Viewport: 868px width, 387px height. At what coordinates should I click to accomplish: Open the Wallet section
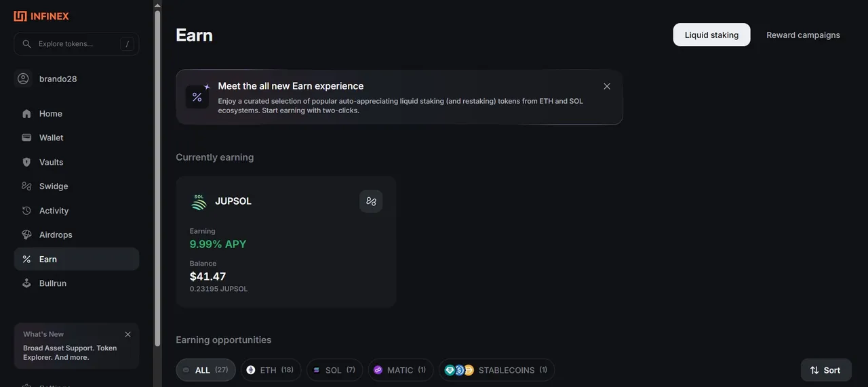click(x=77, y=138)
